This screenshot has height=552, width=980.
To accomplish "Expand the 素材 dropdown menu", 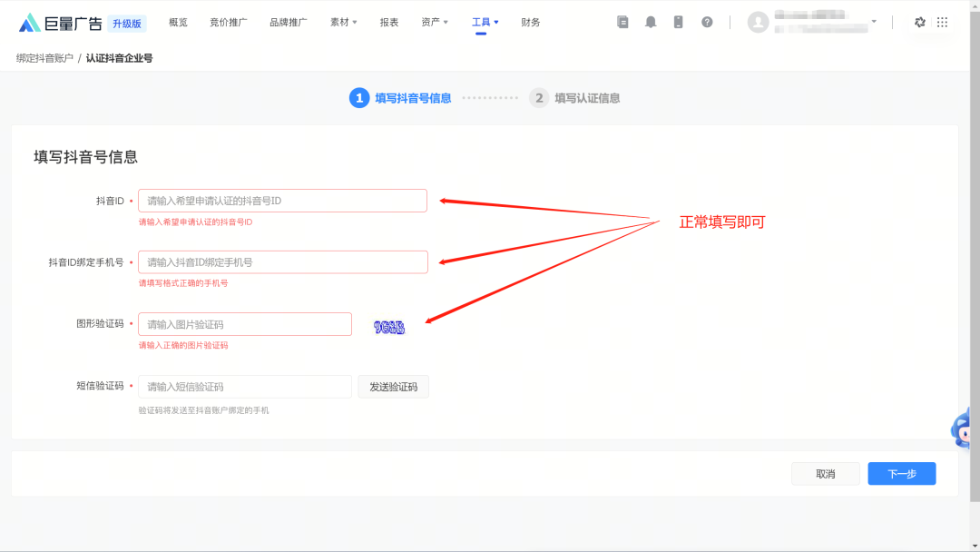I will (344, 22).
